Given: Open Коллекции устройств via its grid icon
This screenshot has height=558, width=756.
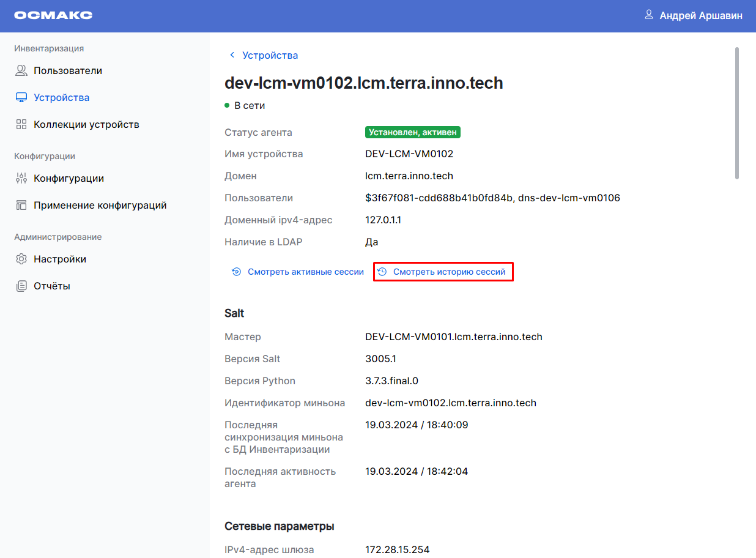Looking at the screenshot, I should [x=20, y=124].
